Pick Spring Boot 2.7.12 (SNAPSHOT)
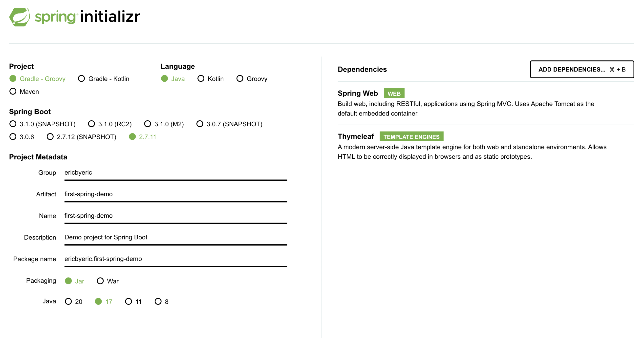This screenshot has height=338, width=644. (x=50, y=137)
